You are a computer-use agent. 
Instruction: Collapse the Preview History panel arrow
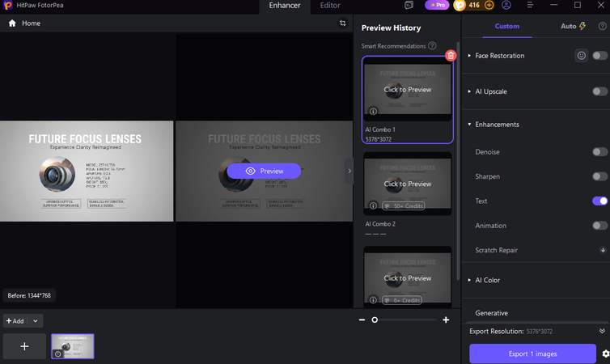349,171
